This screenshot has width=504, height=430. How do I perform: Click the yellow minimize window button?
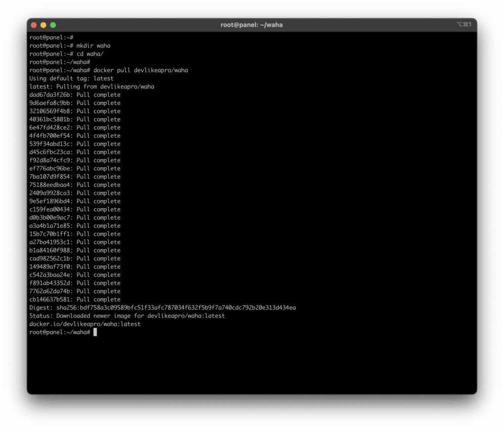[43, 25]
